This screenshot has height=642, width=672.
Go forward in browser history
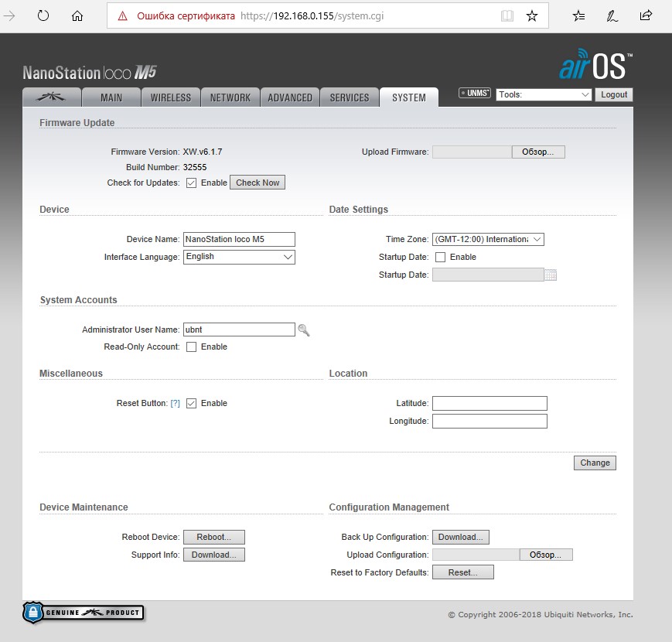tap(9, 16)
